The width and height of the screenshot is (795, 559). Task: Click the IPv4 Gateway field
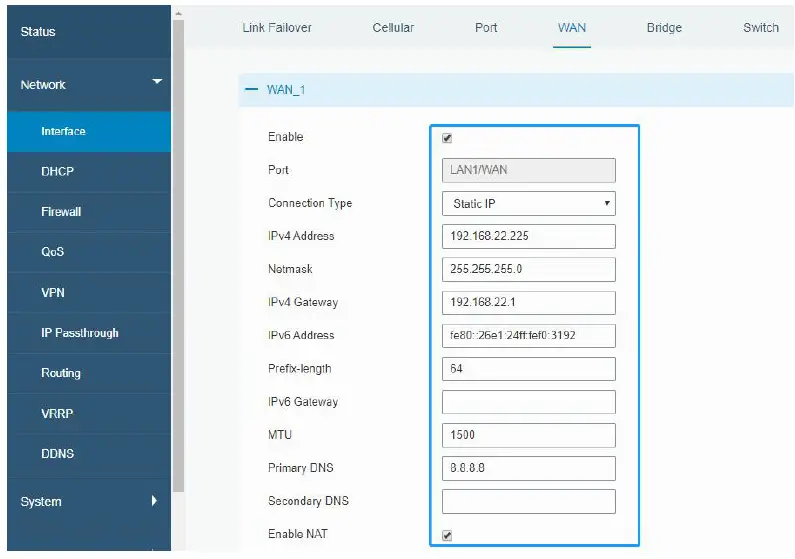tap(529, 303)
